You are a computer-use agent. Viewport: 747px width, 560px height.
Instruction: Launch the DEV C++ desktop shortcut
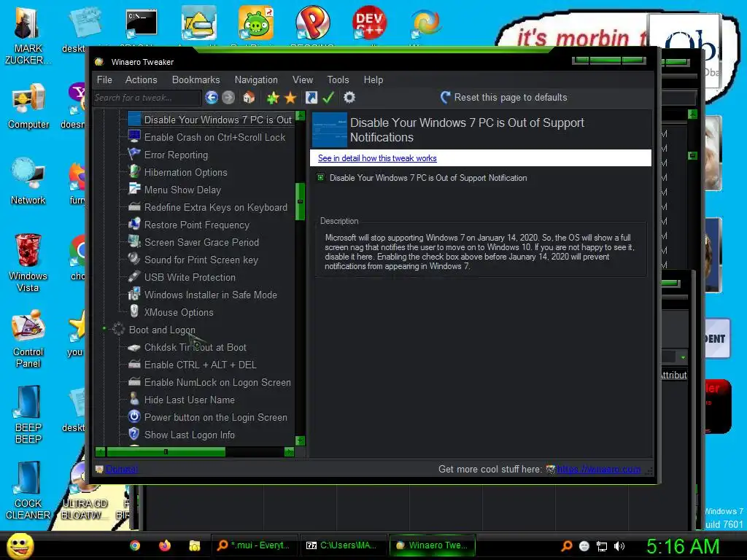coord(369,23)
